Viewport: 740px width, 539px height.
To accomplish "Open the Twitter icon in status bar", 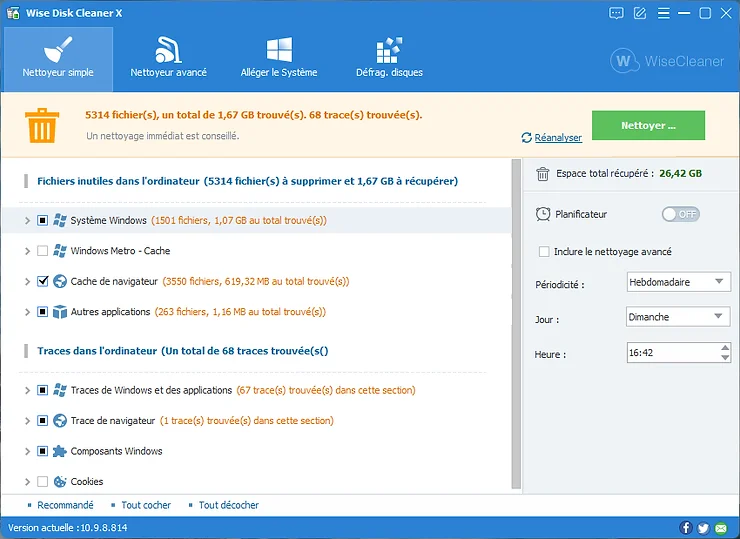I will click(703, 528).
